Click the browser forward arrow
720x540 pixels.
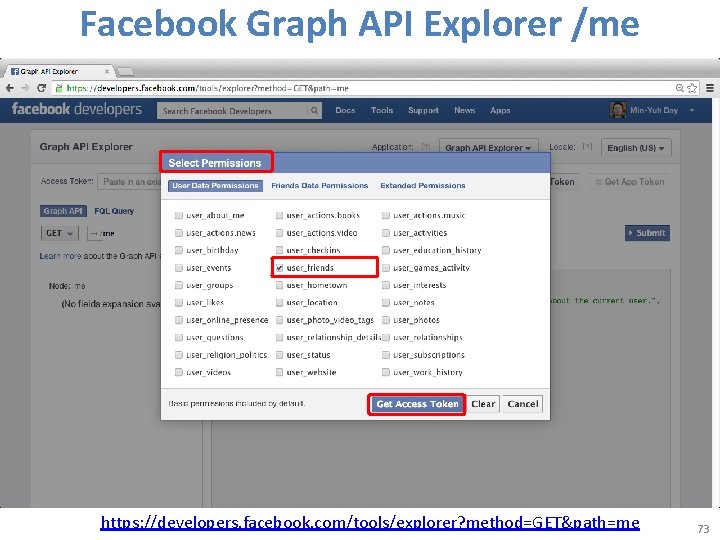tap(25, 88)
